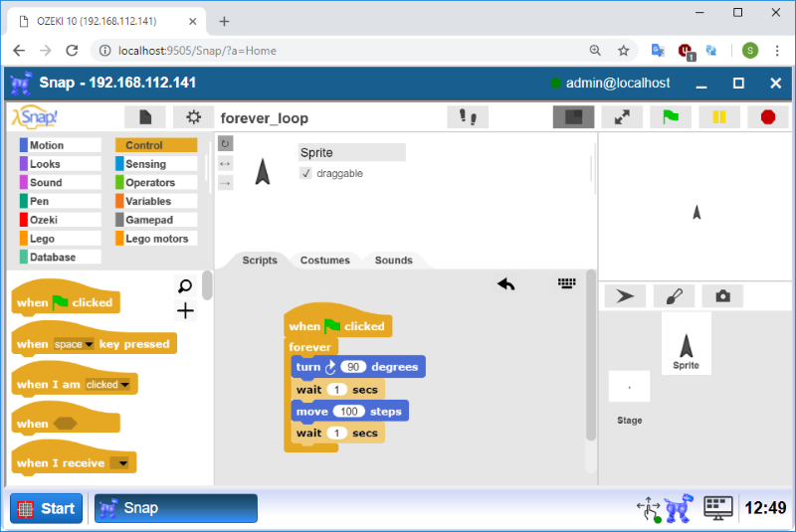Click the Snap taskbar button
Image resolution: width=796 pixels, height=532 pixels.
point(176,508)
